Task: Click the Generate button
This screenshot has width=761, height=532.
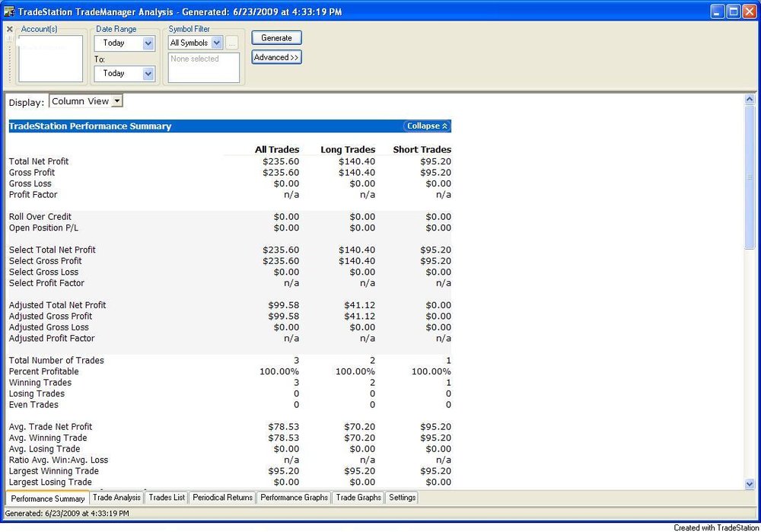Action: pyautogui.click(x=277, y=38)
